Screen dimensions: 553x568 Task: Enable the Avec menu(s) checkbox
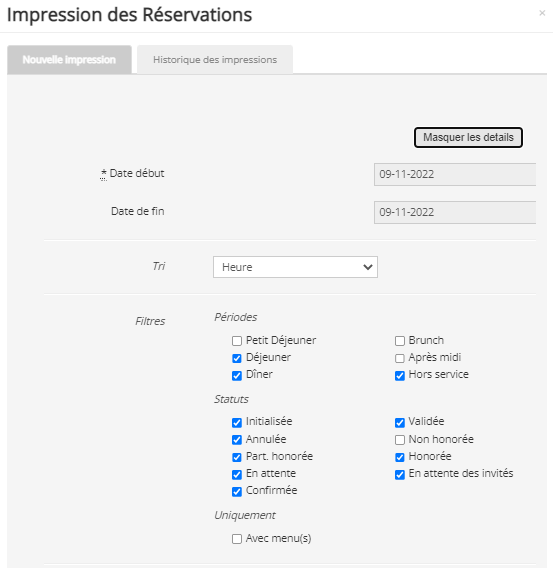[x=237, y=539]
